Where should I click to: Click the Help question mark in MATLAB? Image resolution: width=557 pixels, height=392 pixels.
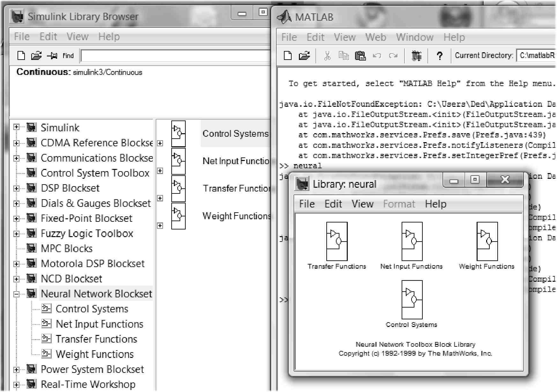tap(440, 56)
